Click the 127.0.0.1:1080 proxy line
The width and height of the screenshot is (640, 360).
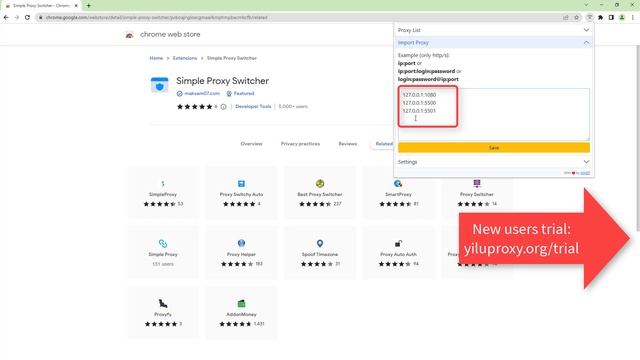tap(419, 95)
